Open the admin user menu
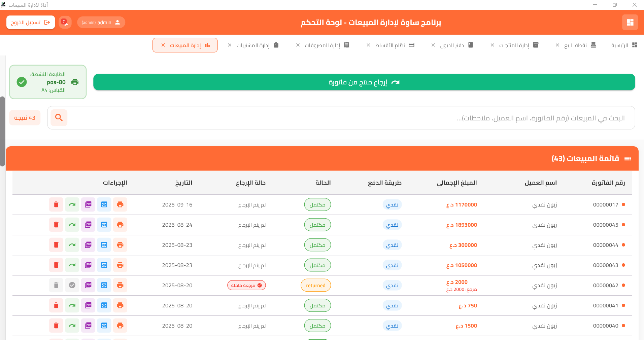This screenshot has height=340, width=644. pyautogui.click(x=101, y=22)
